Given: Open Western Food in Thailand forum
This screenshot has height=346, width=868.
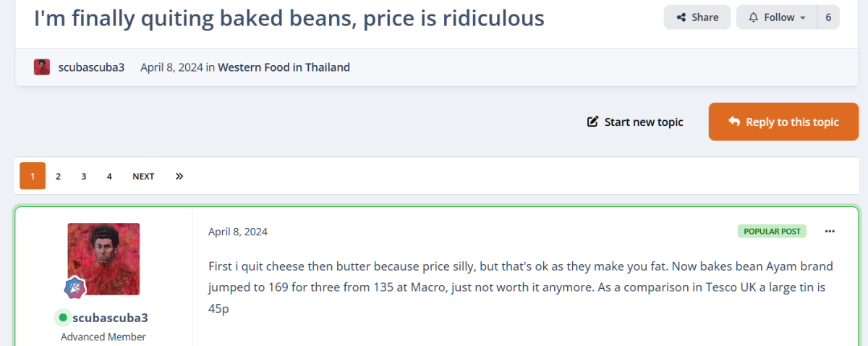Looking at the screenshot, I should 284,67.
